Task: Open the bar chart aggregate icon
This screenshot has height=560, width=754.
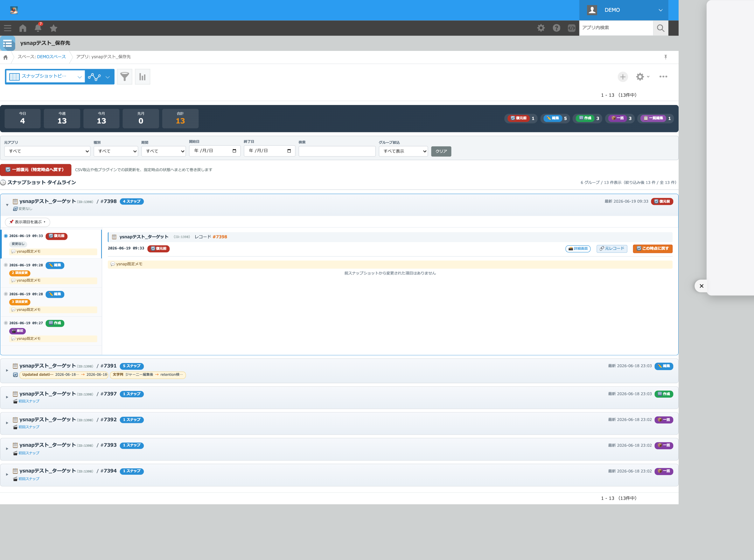Action: (x=142, y=77)
